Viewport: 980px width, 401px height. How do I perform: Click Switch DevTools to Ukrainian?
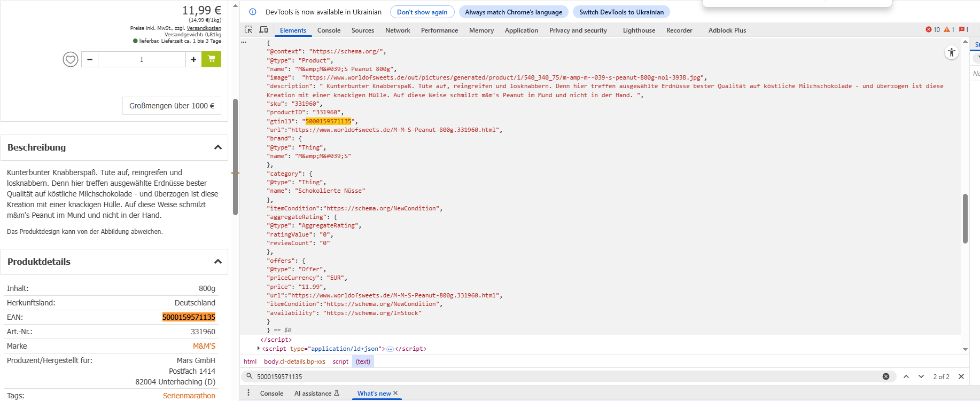[621, 12]
